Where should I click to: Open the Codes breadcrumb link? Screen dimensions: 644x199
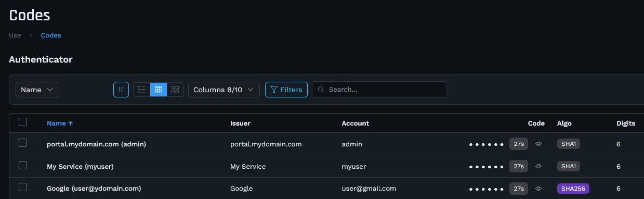[51, 35]
